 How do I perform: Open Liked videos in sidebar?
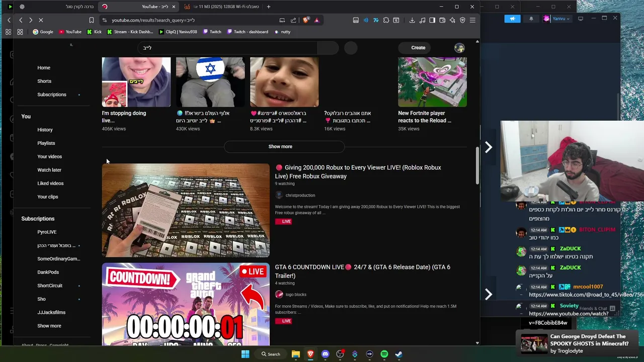pos(50,184)
